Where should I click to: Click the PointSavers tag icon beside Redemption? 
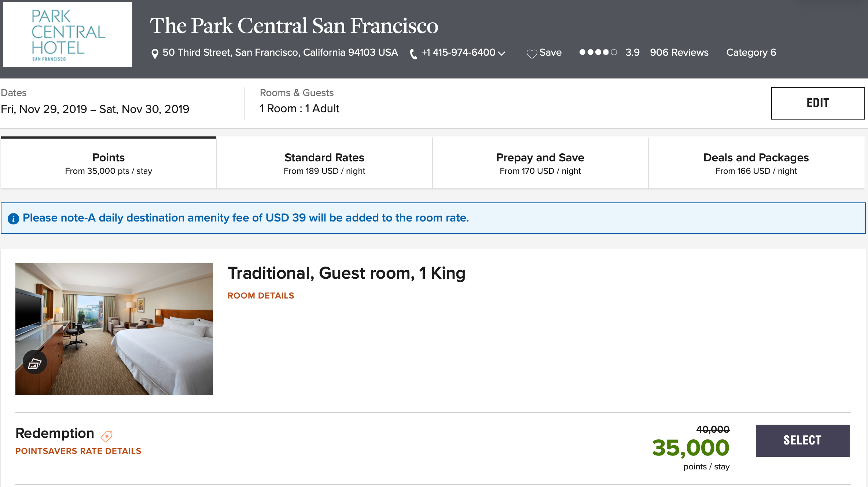pyautogui.click(x=107, y=436)
